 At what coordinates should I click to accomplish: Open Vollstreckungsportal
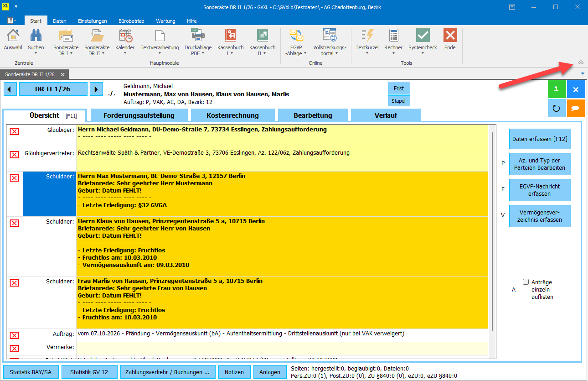click(330, 42)
